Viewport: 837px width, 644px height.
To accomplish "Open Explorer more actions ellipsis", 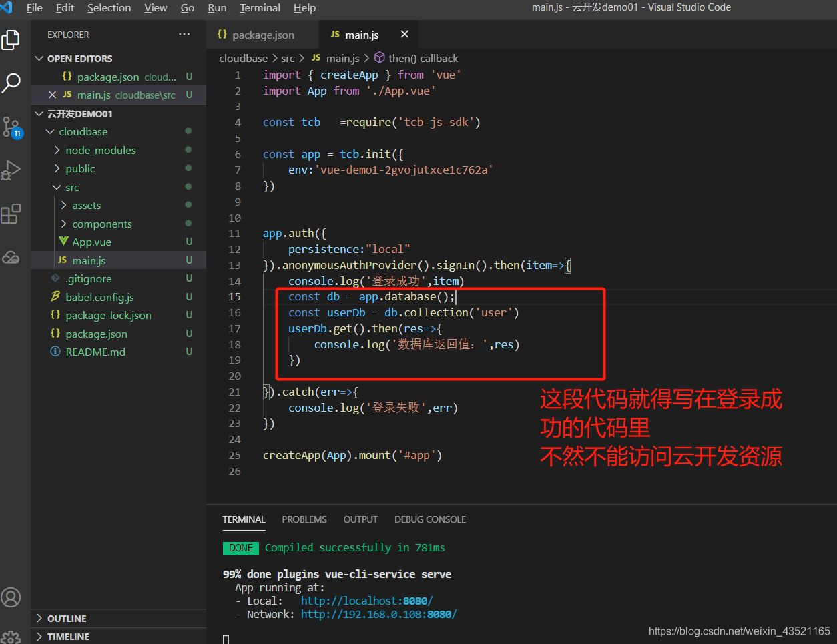I will pyautogui.click(x=184, y=34).
